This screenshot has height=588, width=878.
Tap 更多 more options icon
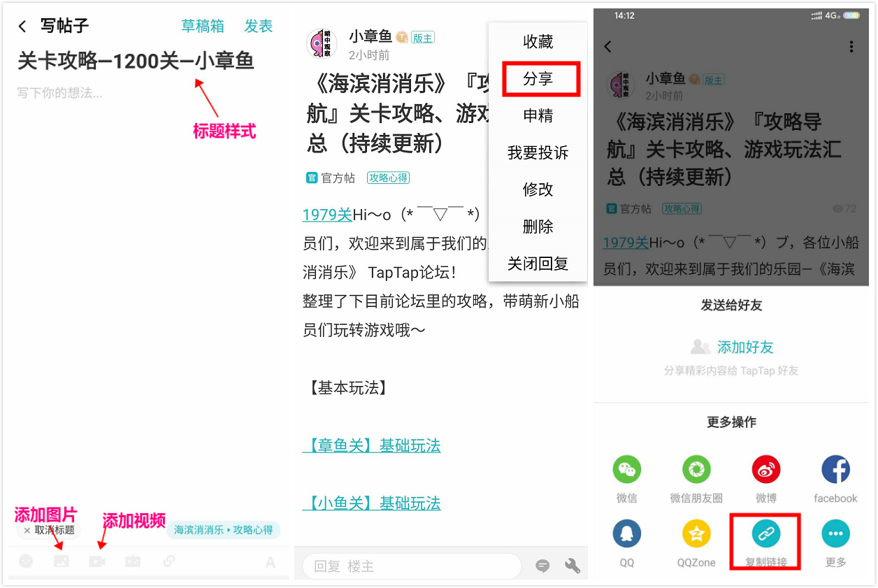tap(835, 534)
